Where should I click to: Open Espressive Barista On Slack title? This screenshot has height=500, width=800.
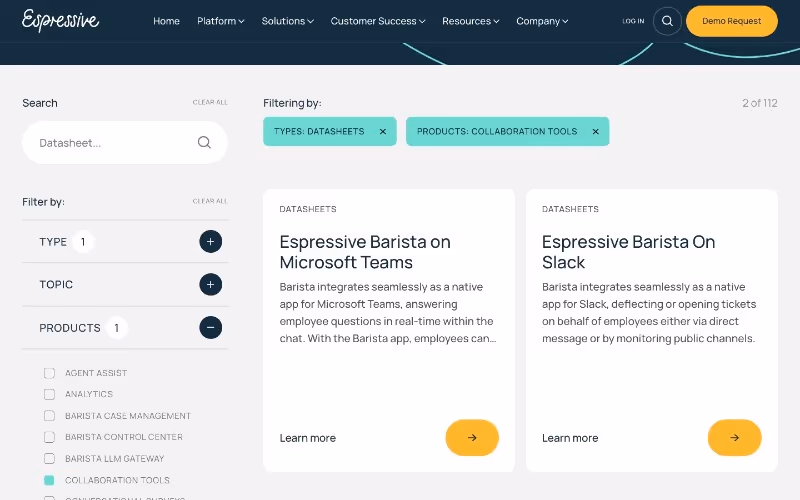point(628,252)
